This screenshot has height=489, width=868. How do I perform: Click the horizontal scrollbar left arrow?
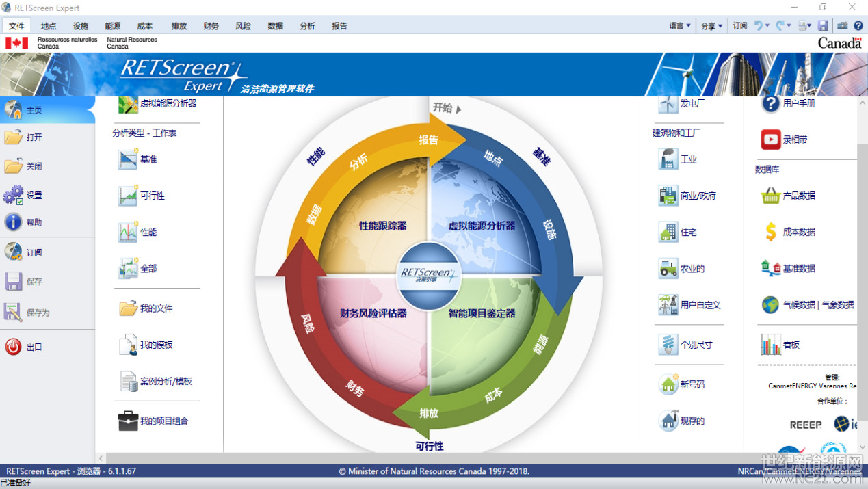click(x=101, y=458)
